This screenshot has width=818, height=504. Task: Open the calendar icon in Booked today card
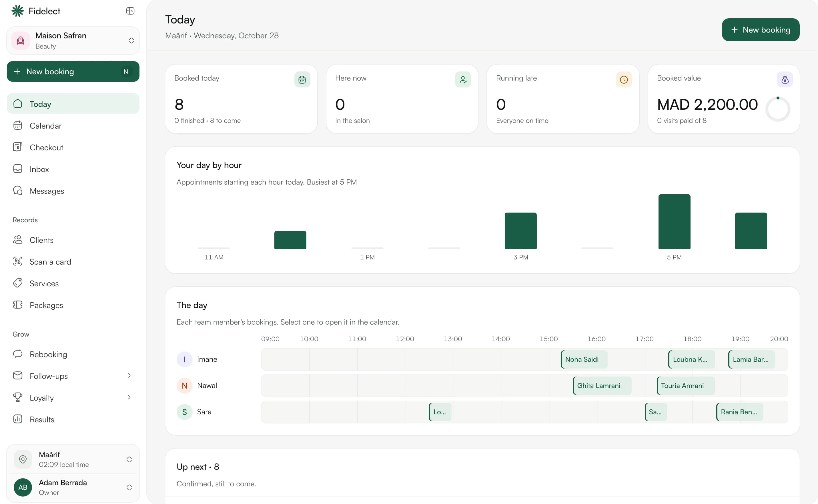[302, 80]
